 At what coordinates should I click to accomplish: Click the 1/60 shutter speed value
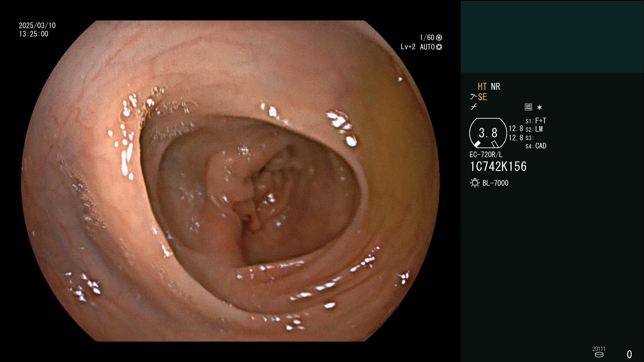coord(427,38)
